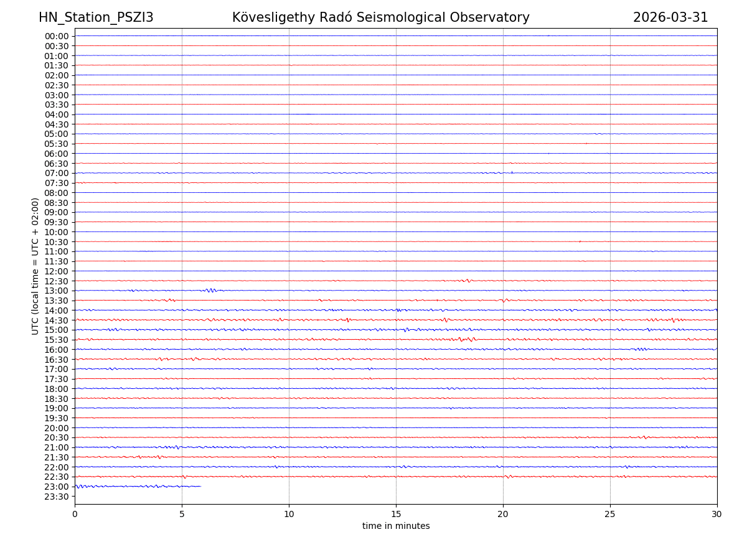The width and height of the screenshot is (747, 560).
Task: Select the 23:00 time row label
Action: (x=56, y=487)
